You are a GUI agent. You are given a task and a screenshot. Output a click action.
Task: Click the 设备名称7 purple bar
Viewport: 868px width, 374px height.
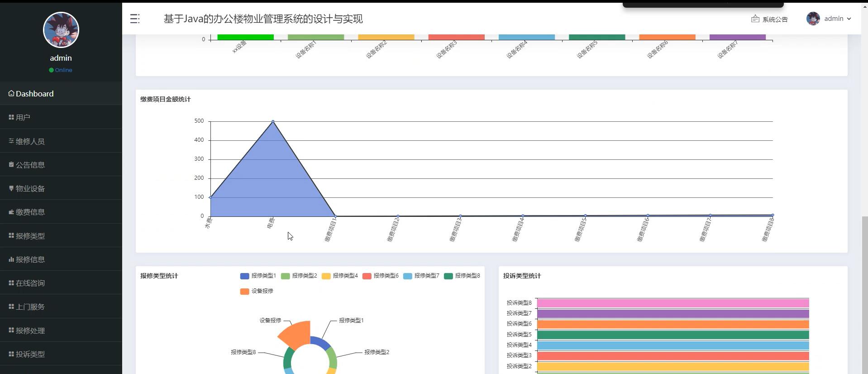coord(738,37)
